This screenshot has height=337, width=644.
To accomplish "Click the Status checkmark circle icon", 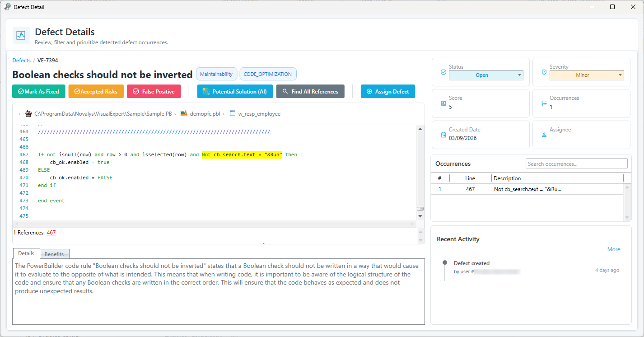I will [443, 72].
